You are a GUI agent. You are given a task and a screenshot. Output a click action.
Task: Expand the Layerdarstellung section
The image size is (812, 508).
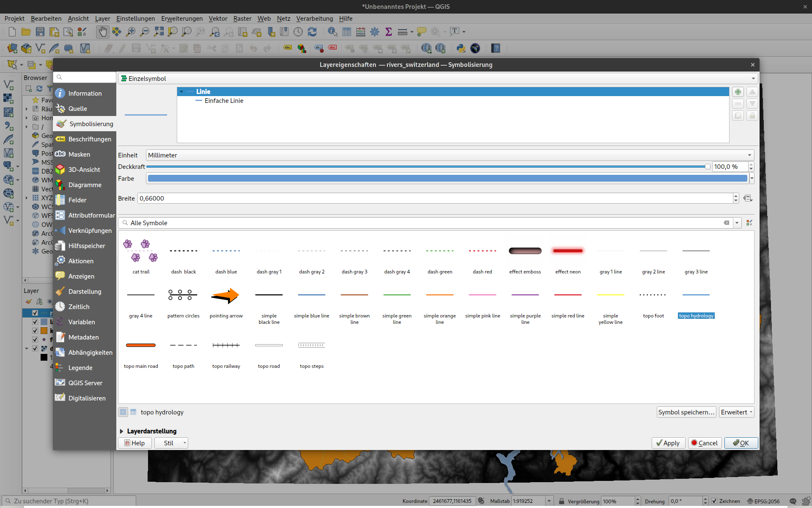coord(121,431)
